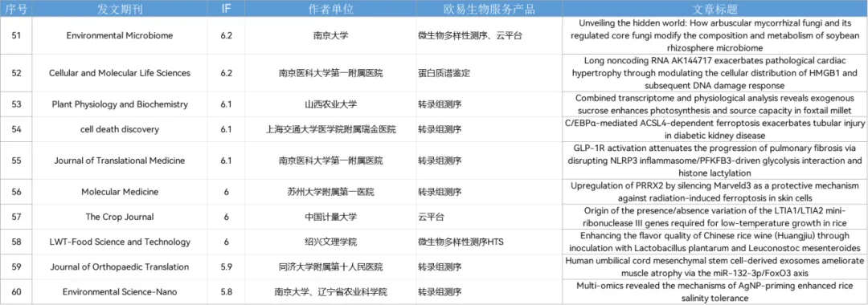This screenshot has width=868, height=305.
Task: Select the 绍兴文理学院 cell
Action: pyautogui.click(x=330, y=242)
